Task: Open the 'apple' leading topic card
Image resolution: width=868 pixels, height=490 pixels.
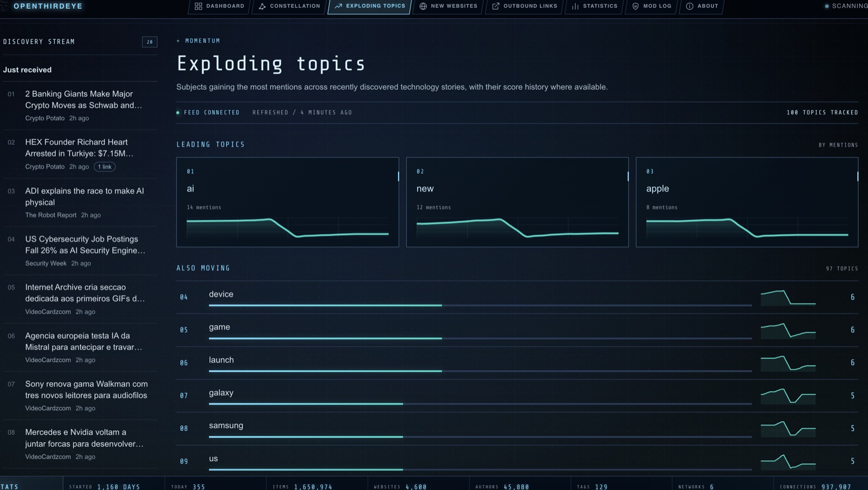Action: tap(747, 202)
